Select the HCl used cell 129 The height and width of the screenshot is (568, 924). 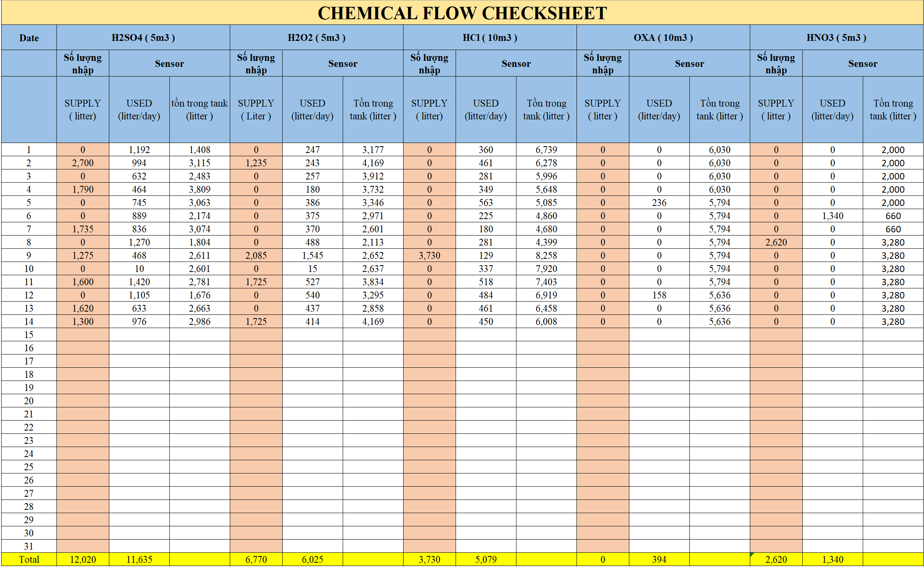pyautogui.click(x=486, y=256)
